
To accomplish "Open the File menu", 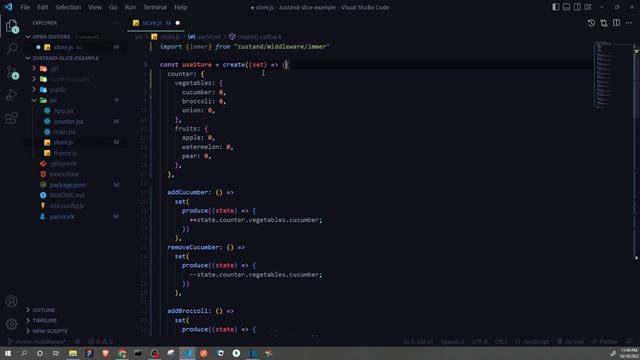I will pyautogui.click(x=25, y=7).
